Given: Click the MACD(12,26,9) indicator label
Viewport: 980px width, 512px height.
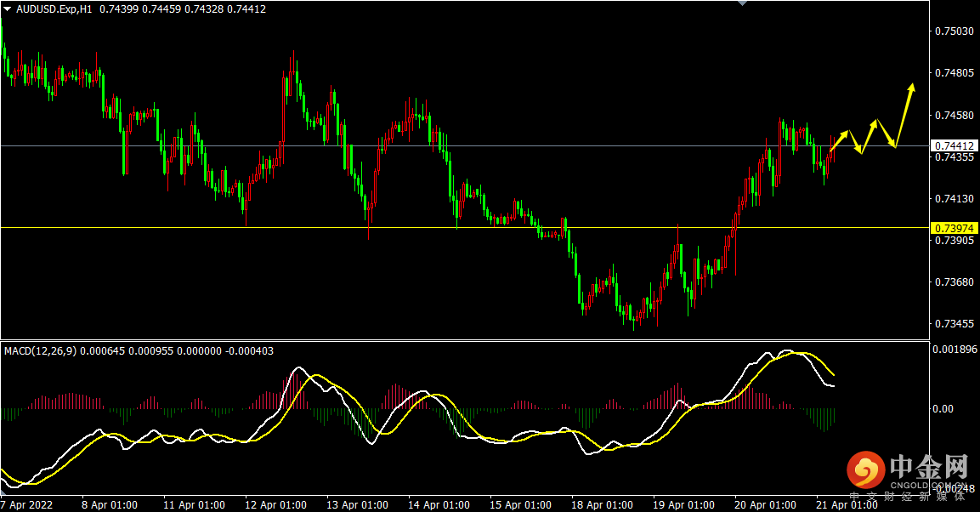Looking at the screenshot, I should click(x=41, y=350).
